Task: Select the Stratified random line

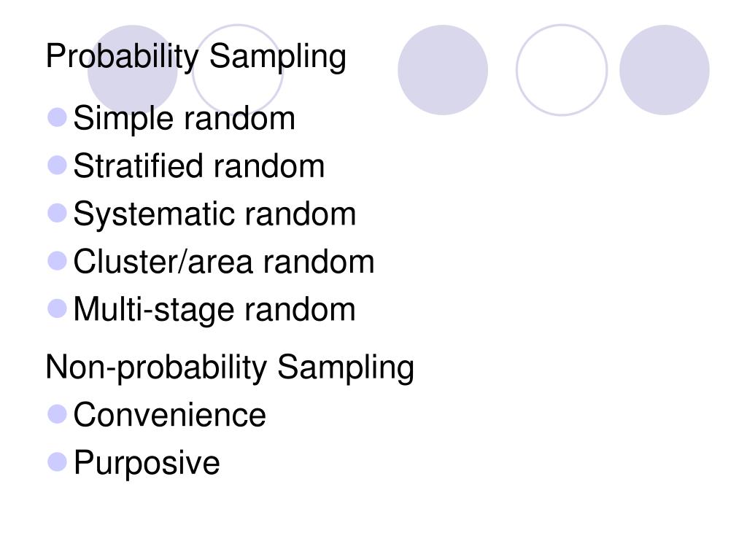Action: [x=199, y=166]
